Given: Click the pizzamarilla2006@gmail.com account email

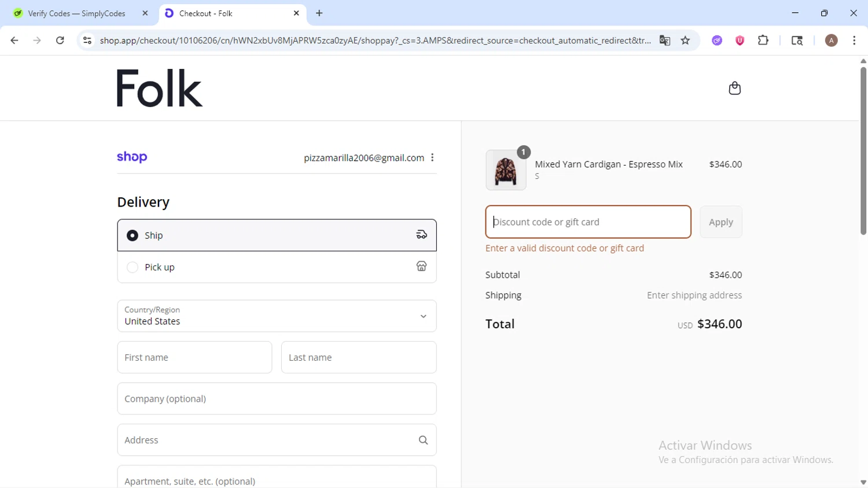Looking at the screenshot, I should click(x=364, y=157).
